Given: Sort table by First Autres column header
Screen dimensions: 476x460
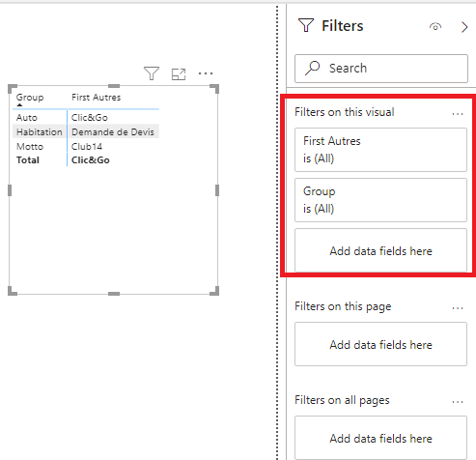Looking at the screenshot, I should pos(96,98).
